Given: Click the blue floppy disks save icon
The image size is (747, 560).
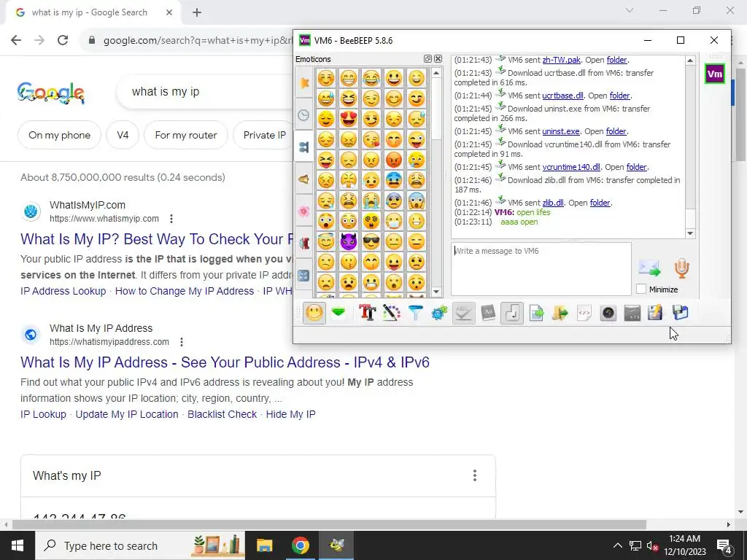Looking at the screenshot, I should tap(681, 313).
